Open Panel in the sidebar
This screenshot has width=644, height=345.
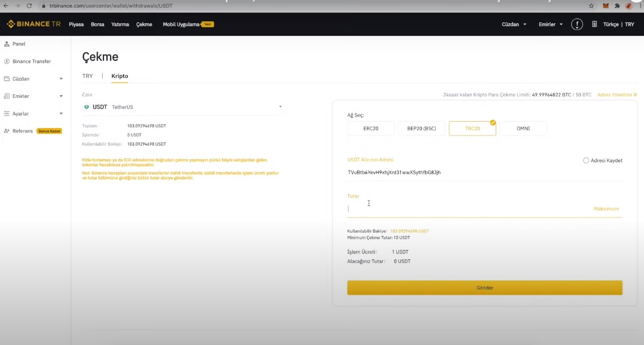coord(19,44)
